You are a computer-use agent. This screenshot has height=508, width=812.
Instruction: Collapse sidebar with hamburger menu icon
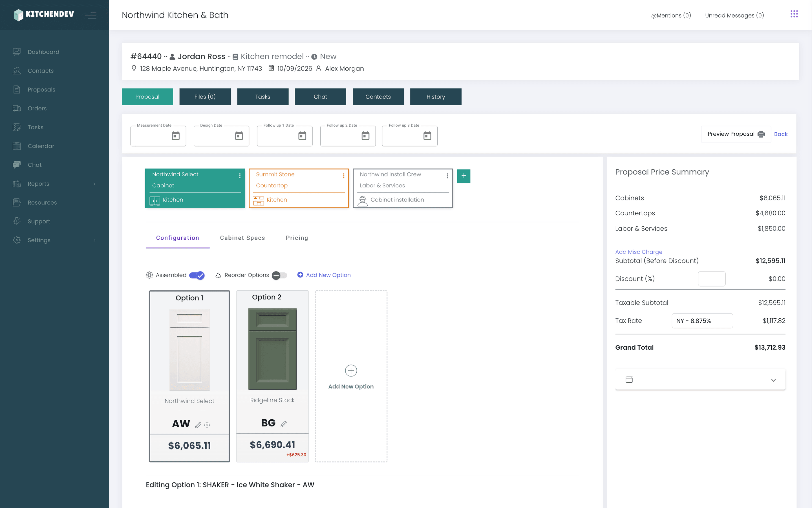[91, 15]
